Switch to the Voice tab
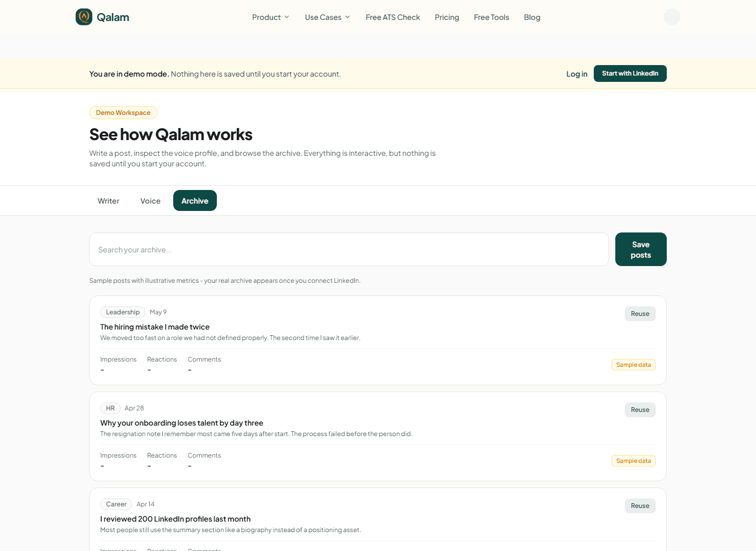The image size is (756, 551). click(150, 201)
